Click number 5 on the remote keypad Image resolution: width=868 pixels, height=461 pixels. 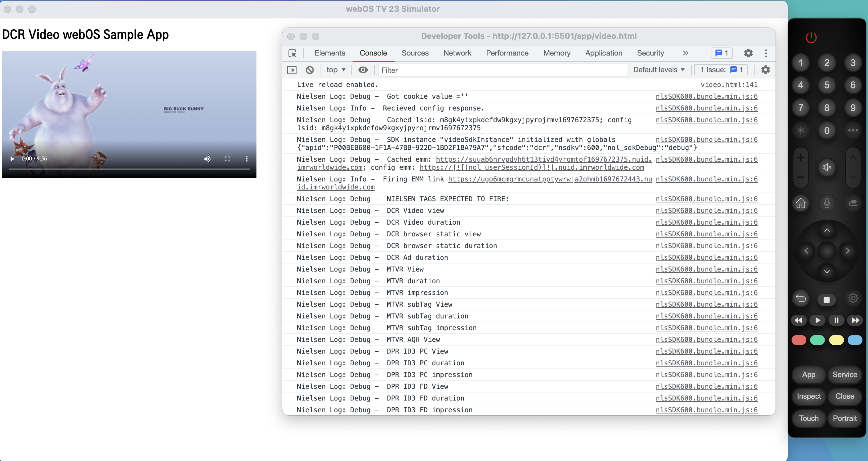tap(827, 85)
